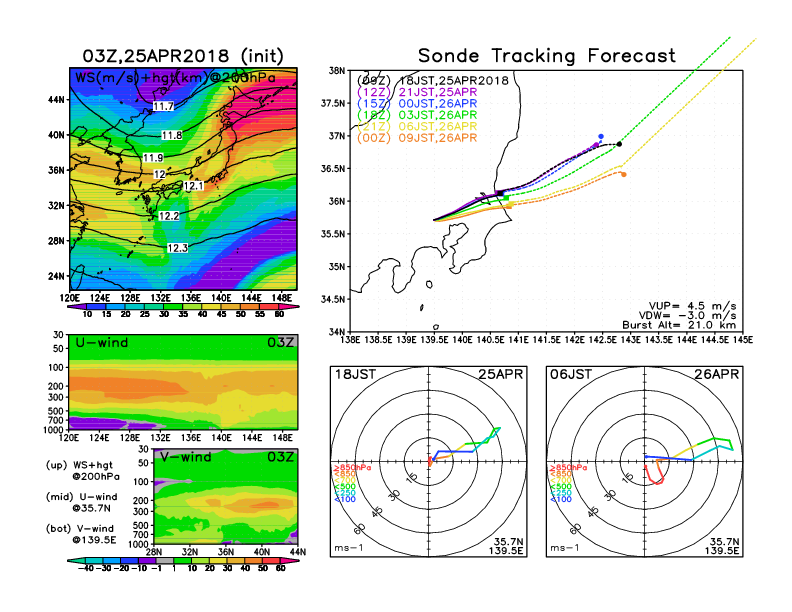This screenshot has width=792, height=612.
Task: Click the '(up) WS+hgt @200hPa' description
Action: tap(83, 471)
